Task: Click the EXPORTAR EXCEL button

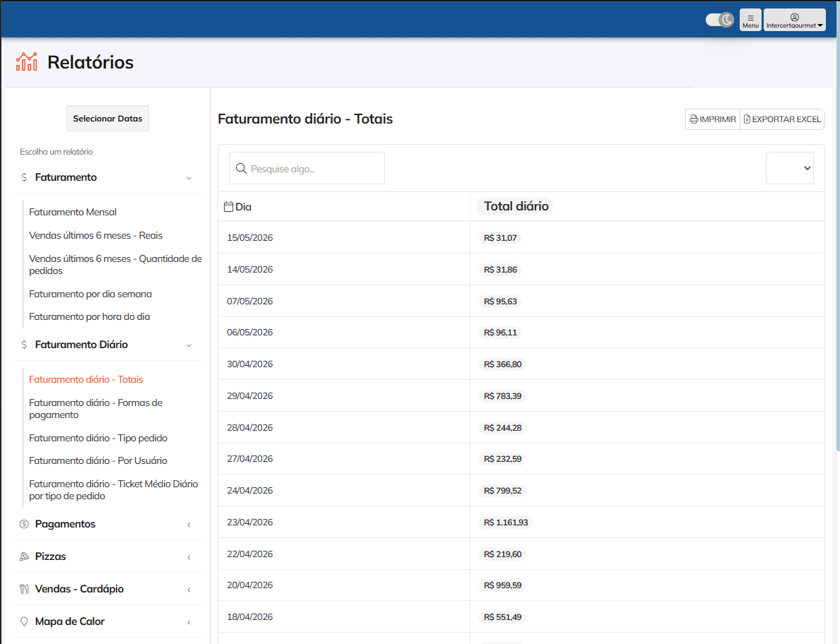Action: (782, 119)
